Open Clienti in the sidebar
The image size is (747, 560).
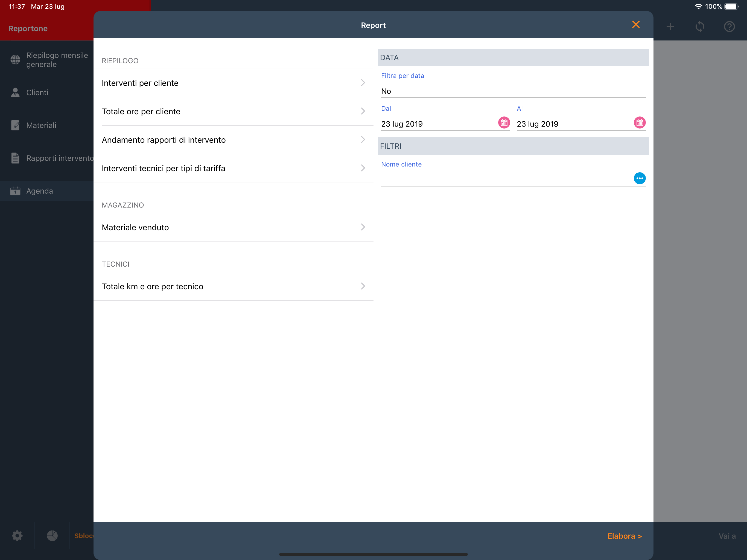click(x=37, y=92)
